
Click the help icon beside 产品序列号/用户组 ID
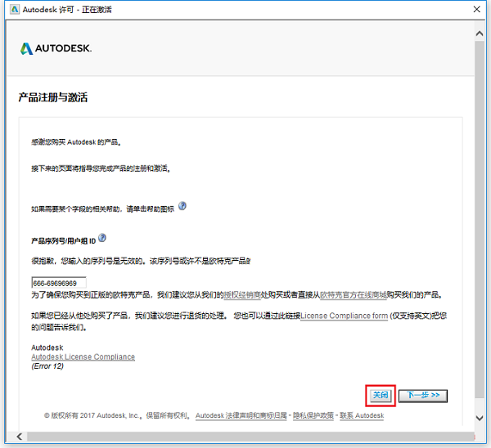[102, 238]
